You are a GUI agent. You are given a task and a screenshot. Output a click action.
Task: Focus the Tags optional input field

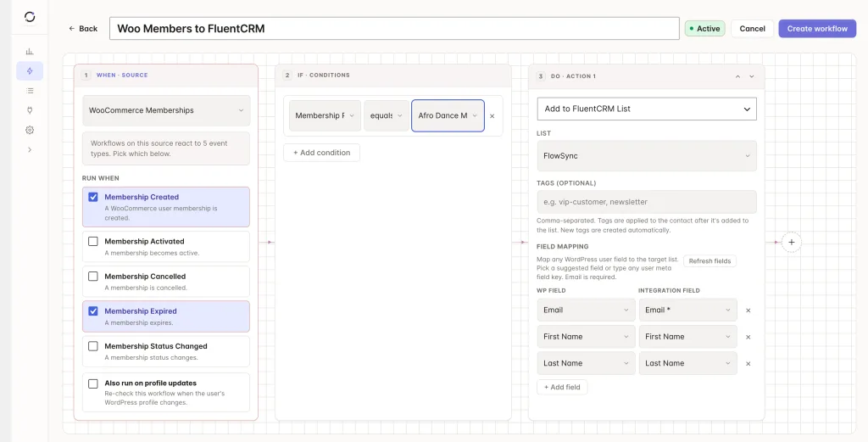pos(647,202)
